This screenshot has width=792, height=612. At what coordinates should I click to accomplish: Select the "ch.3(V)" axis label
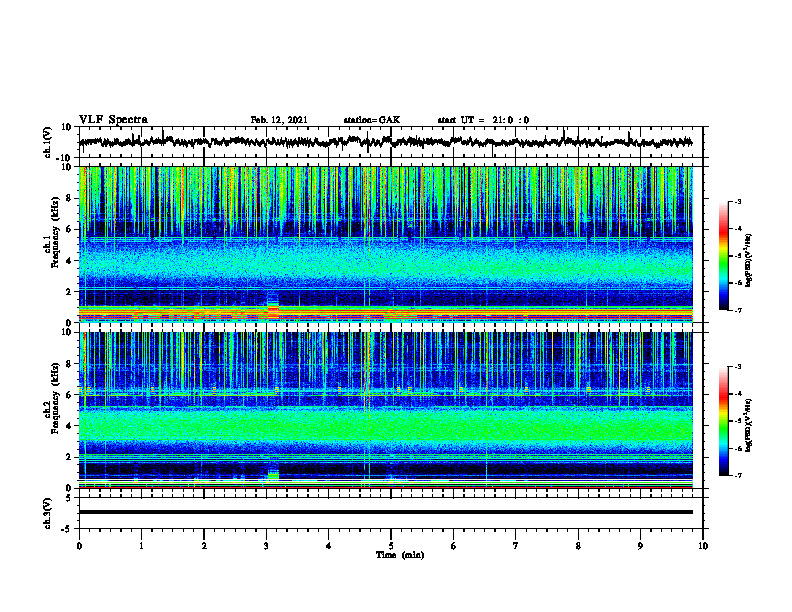[x=48, y=513]
